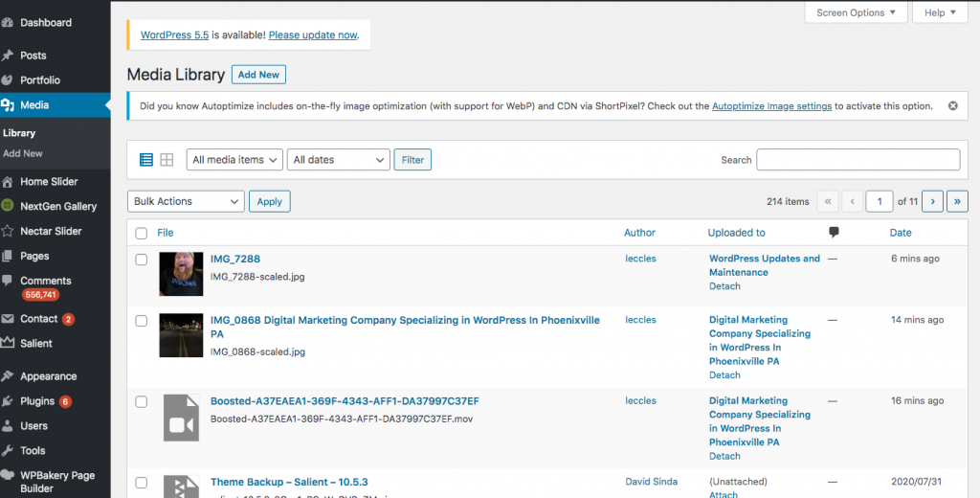This screenshot has width=980, height=498.
Task: Follow the Please update now link
Action: [313, 35]
